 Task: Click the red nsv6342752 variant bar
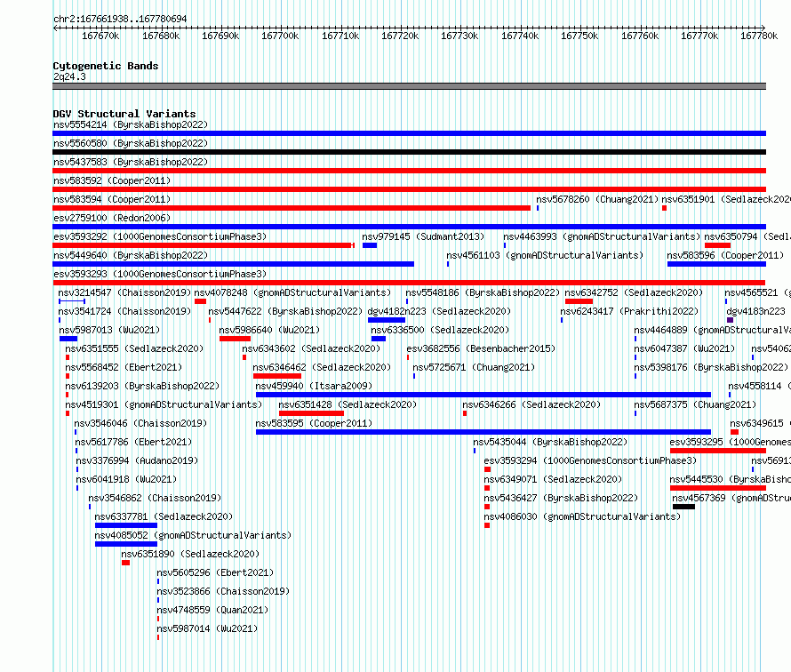579,301
